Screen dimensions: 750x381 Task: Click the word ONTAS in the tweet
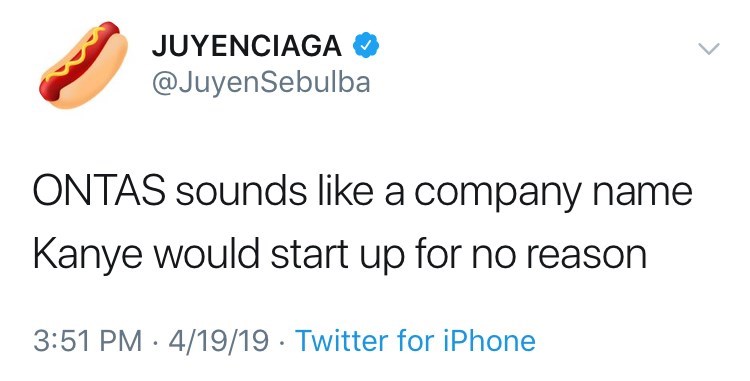coord(99,191)
